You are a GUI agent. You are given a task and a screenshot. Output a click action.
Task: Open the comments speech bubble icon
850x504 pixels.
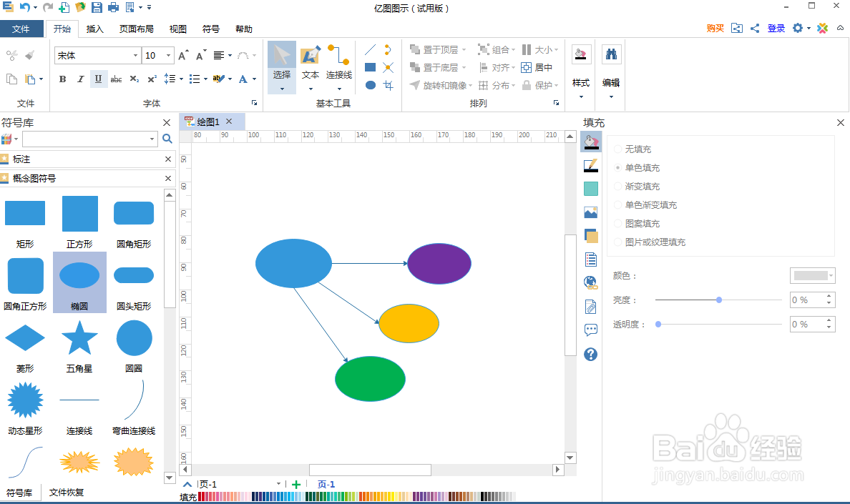(x=591, y=330)
